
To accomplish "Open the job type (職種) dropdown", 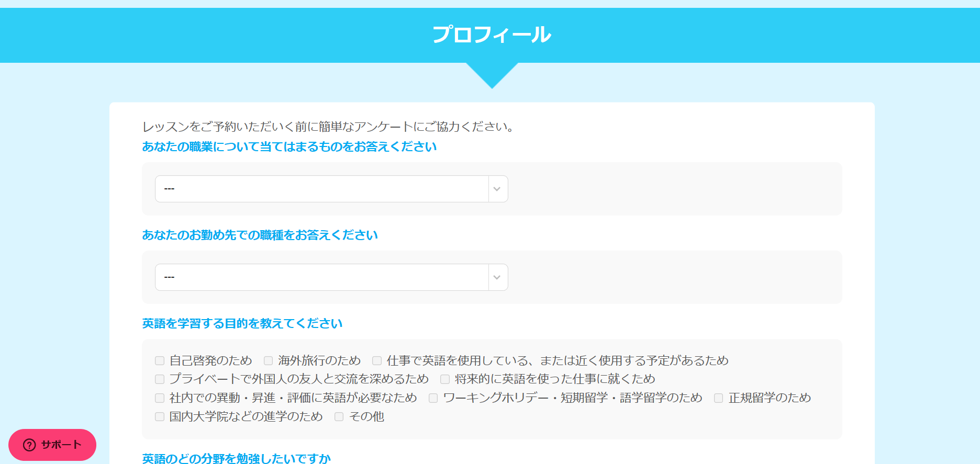I will (x=322, y=277).
